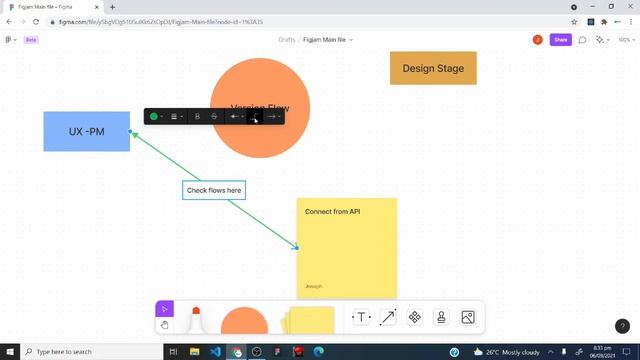Open Figma desktop app from taskbar
This screenshot has height=360, width=640.
277,351
